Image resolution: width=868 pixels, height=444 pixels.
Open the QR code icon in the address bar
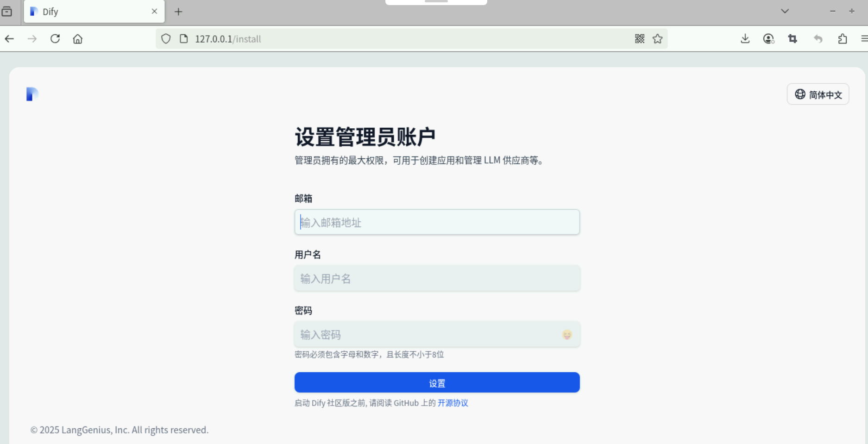tap(639, 38)
